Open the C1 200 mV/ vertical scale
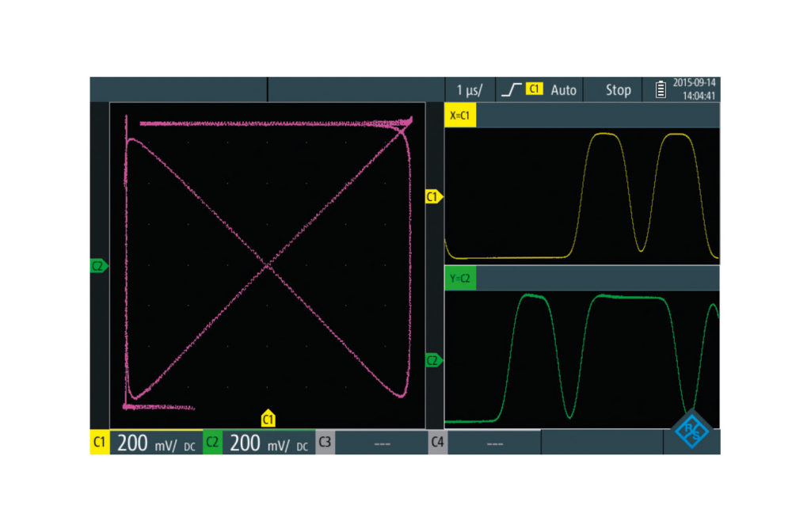811x532 pixels. 155,443
